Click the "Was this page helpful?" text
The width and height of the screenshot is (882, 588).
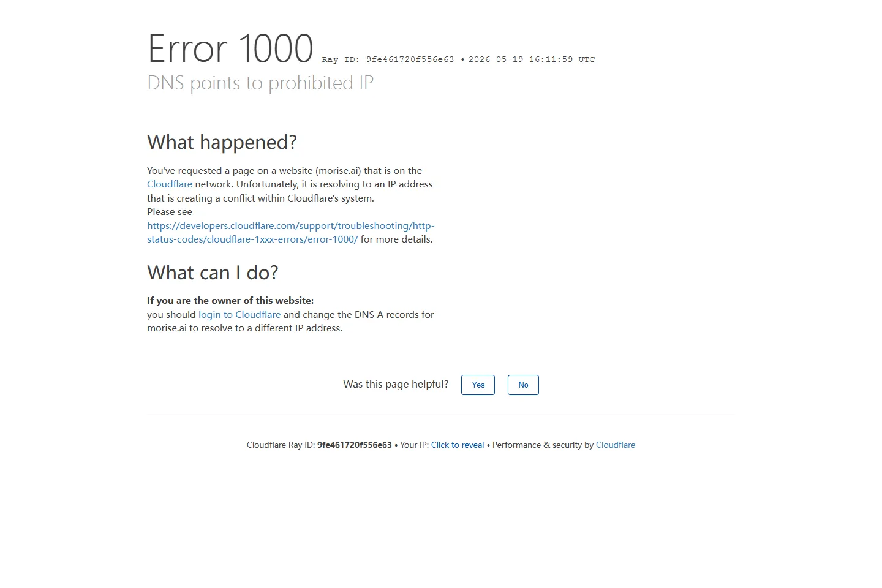[x=396, y=384]
